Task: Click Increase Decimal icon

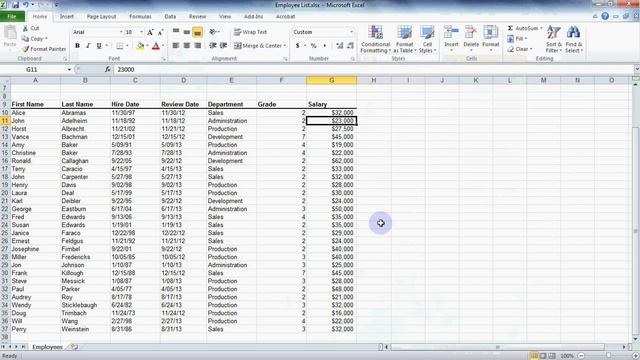Action: click(x=340, y=46)
